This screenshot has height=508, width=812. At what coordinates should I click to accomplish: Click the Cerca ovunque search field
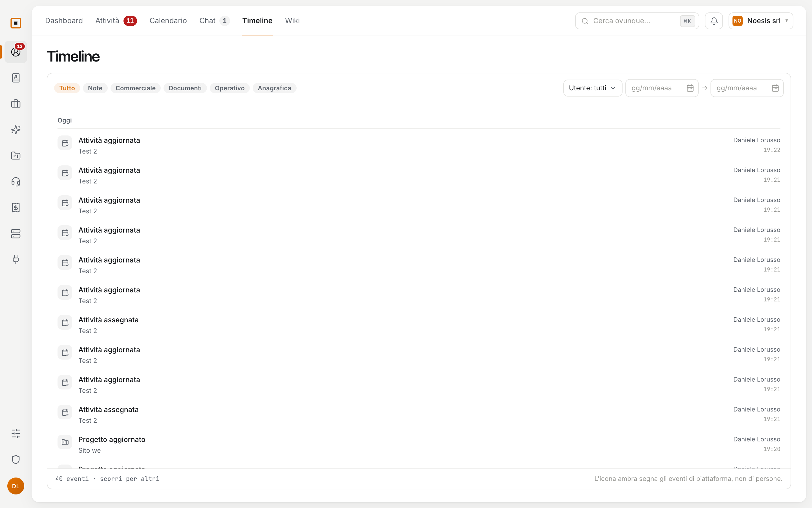tap(637, 21)
